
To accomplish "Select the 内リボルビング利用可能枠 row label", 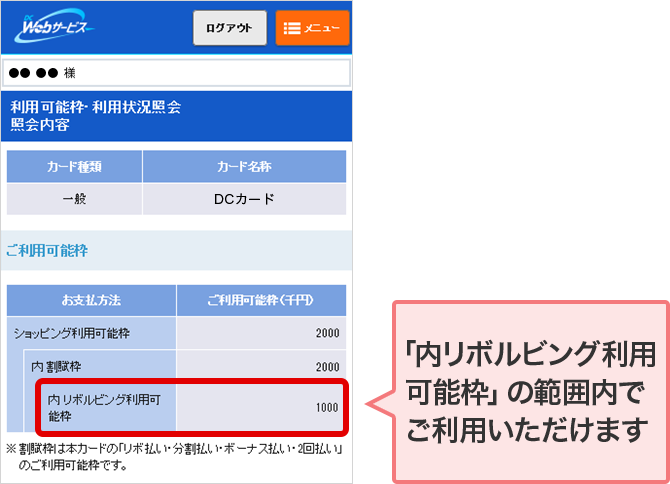I will click(109, 407).
